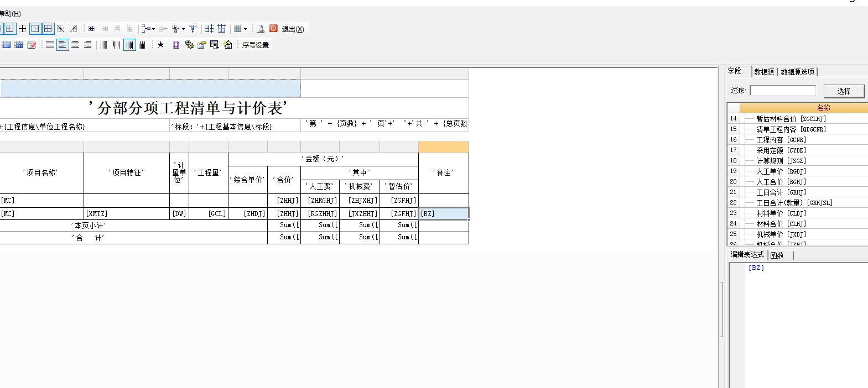Click the [XMTZ] cell in the report
Screen dimensions: 868x388
127,213
